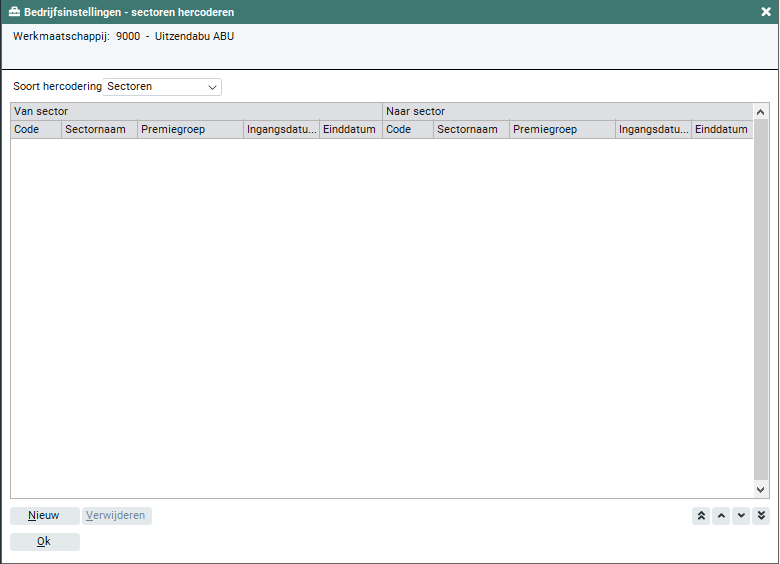
Task: Click scrollbar down arrow of the table
Action: click(x=760, y=490)
